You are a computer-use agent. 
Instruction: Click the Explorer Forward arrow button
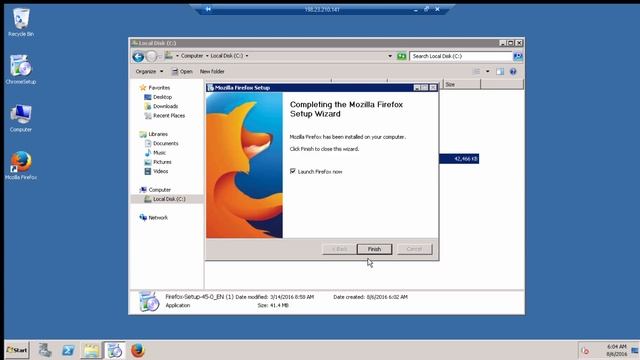point(151,56)
